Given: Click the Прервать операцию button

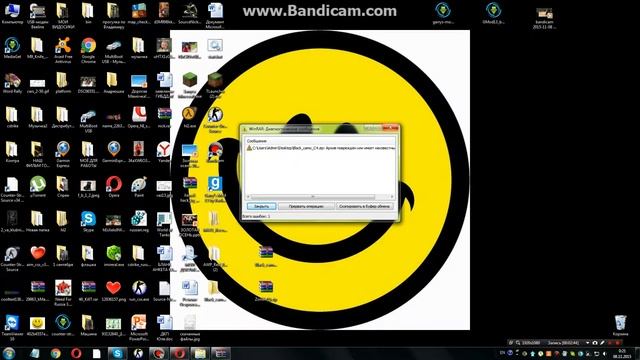Looking at the screenshot, I should [306, 207].
